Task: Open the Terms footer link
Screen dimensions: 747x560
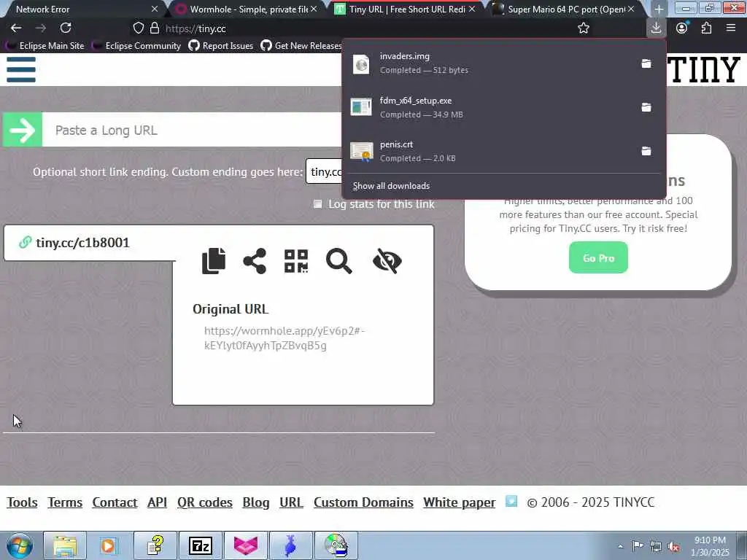Action: pyautogui.click(x=65, y=502)
